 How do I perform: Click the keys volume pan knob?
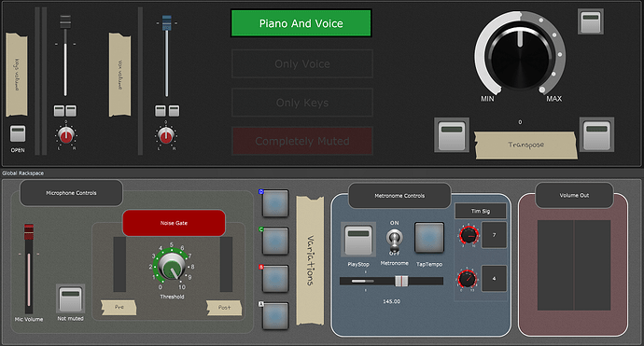coord(65,135)
